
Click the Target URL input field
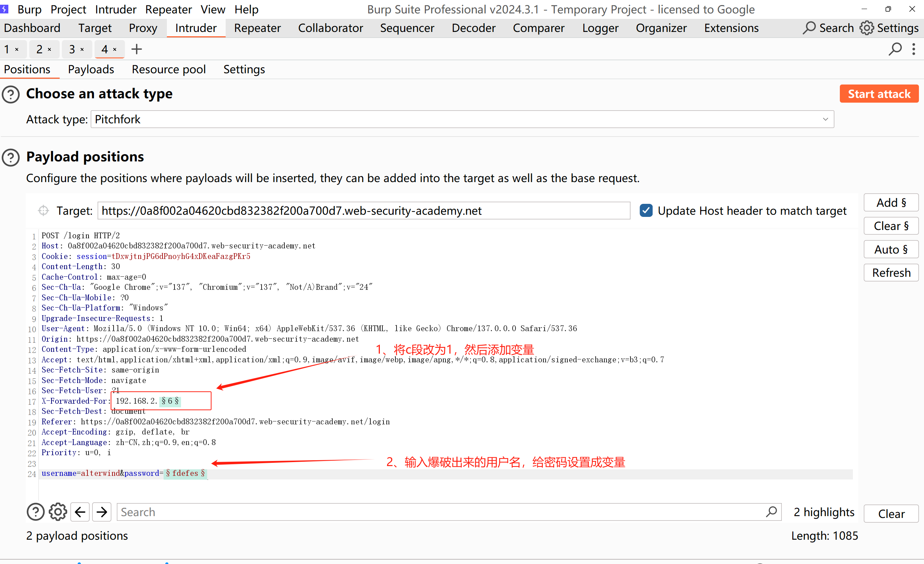(x=363, y=211)
